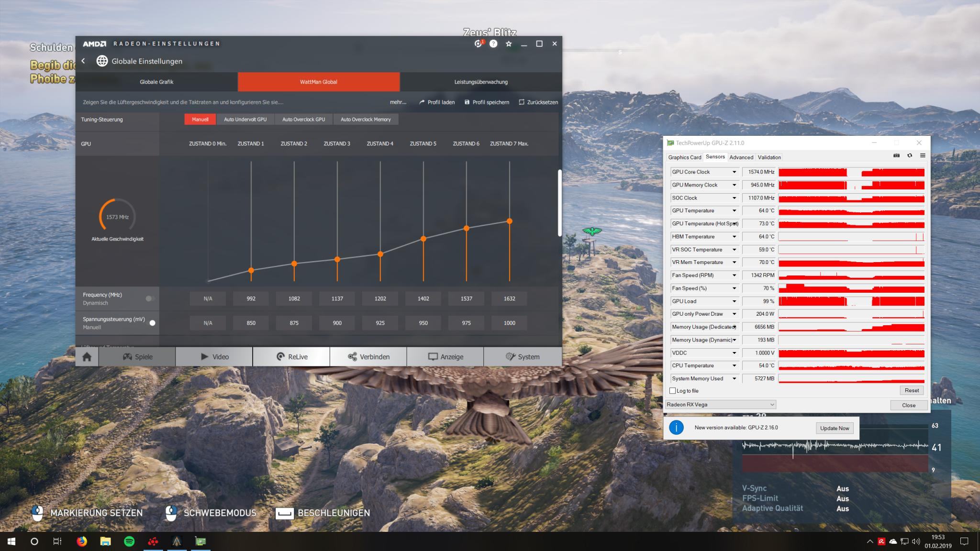Viewport: 980px width, 551px height.
Task: Take a GPU-Z screenshot with the camera icon
Action: pos(896,155)
